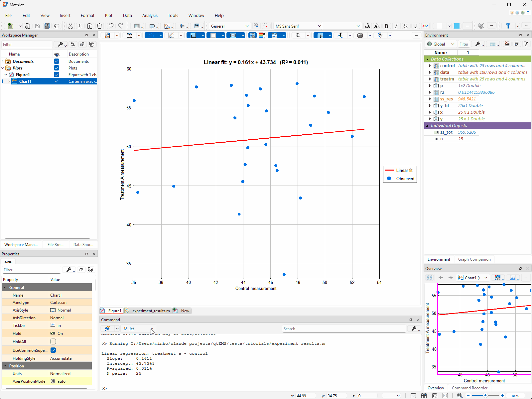Open the font size dropdown
The width and height of the screenshot is (532, 399).
342,26
